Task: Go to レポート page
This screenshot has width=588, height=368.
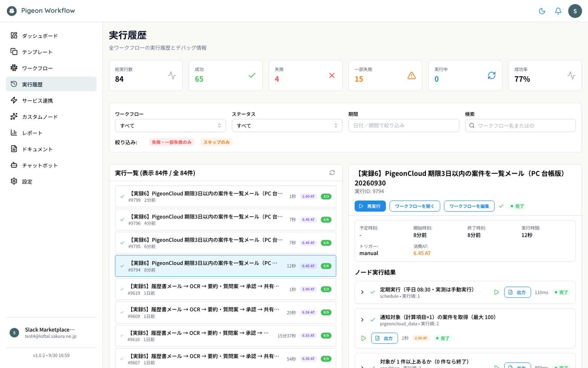Action: point(51,133)
